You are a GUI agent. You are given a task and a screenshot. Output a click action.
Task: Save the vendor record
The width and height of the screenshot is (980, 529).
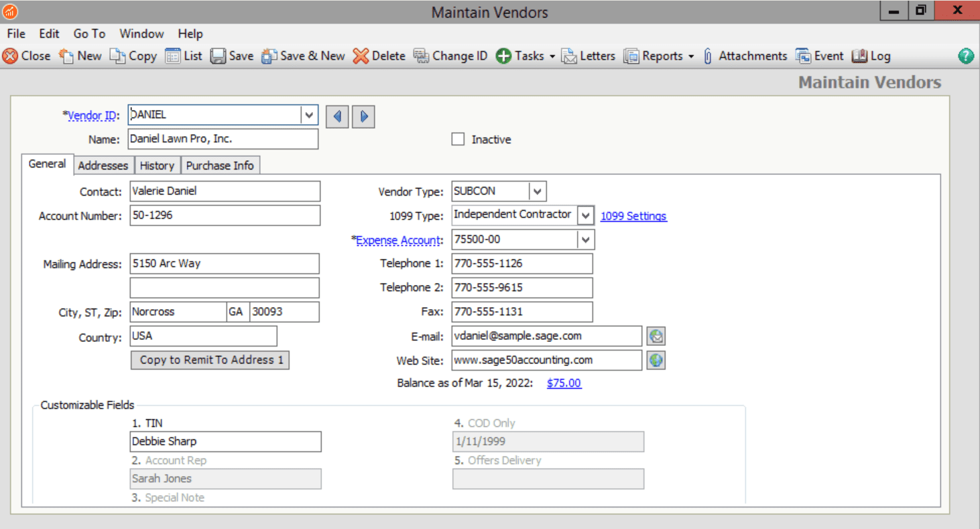pyautogui.click(x=232, y=56)
